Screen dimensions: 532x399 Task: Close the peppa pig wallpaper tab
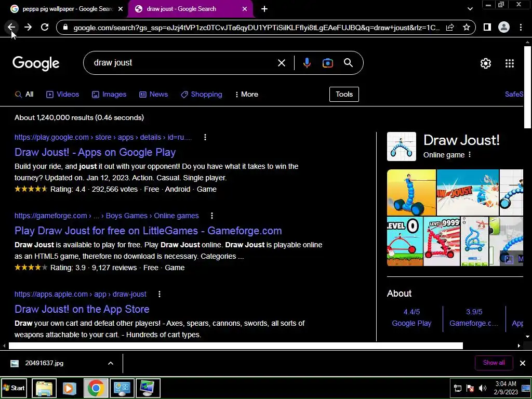click(121, 9)
